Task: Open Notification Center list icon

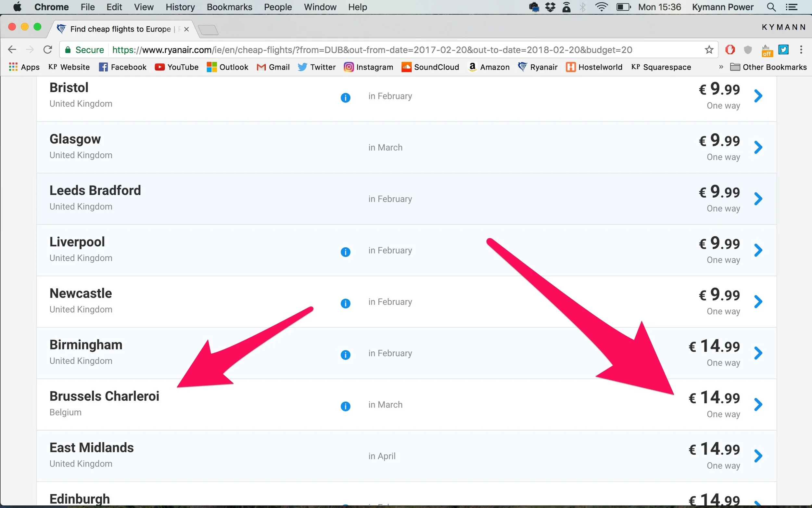Action: tap(792, 7)
